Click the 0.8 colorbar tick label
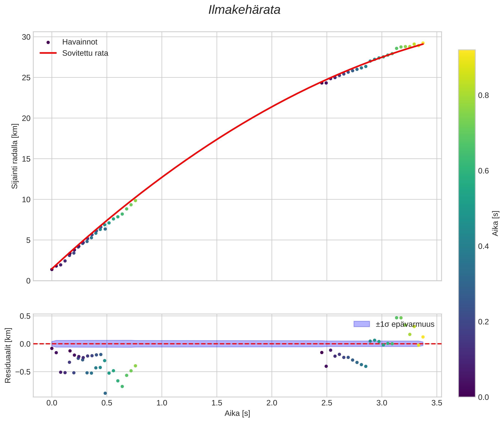This screenshot has height=422, width=504. (x=483, y=96)
